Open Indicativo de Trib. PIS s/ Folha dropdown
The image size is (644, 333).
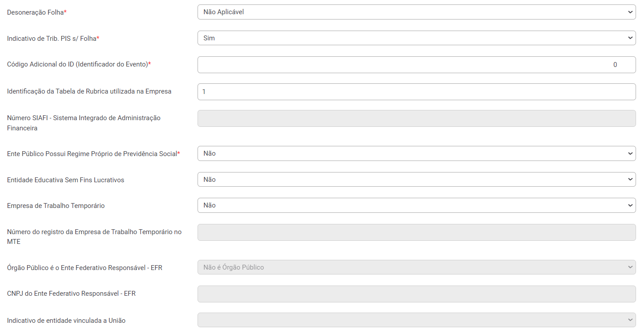click(416, 38)
